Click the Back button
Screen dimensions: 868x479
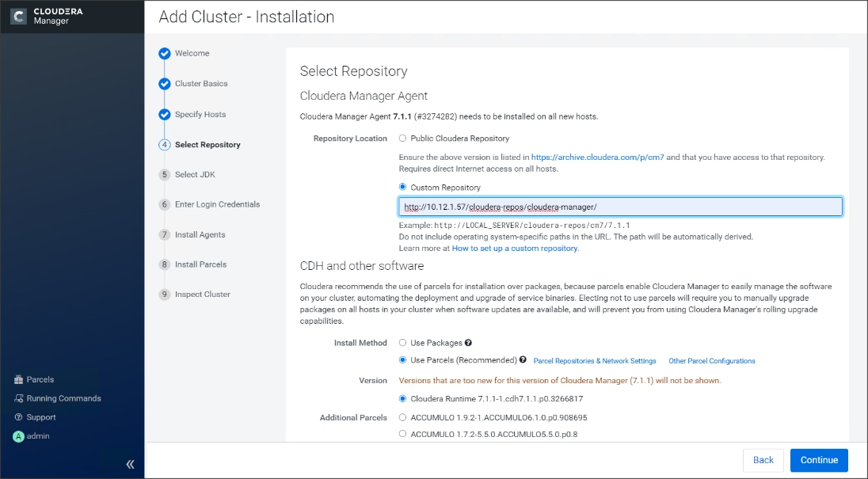[x=763, y=460]
